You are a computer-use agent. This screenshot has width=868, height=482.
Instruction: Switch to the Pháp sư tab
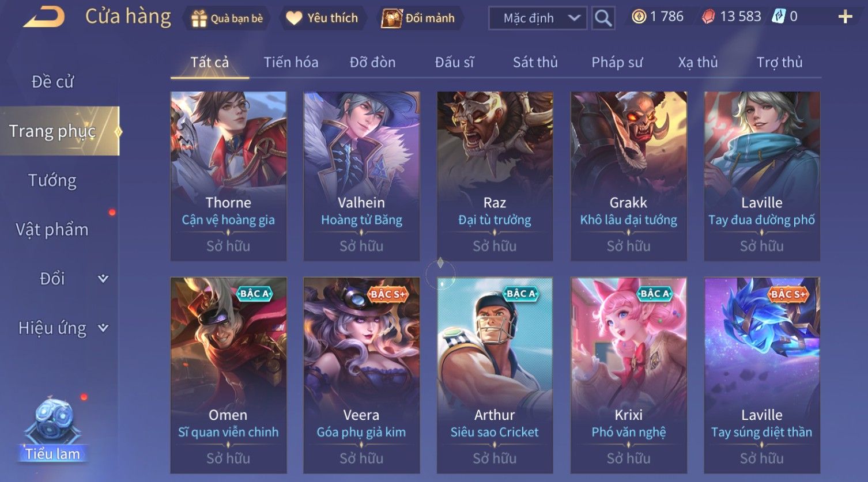[617, 62]
